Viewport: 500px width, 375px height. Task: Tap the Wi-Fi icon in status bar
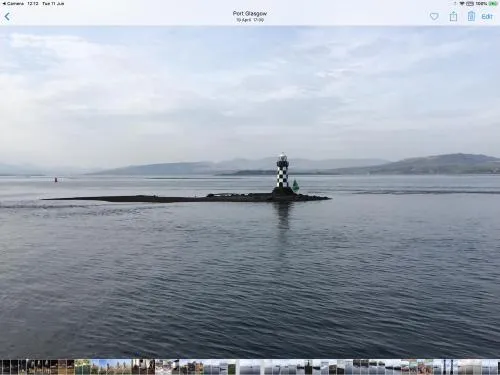pos(462,4)
